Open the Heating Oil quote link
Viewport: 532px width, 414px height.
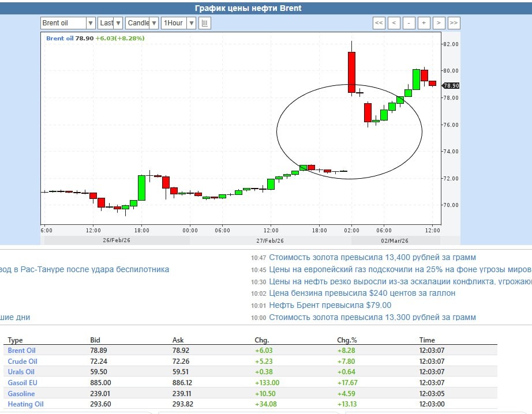coord(25,404)
